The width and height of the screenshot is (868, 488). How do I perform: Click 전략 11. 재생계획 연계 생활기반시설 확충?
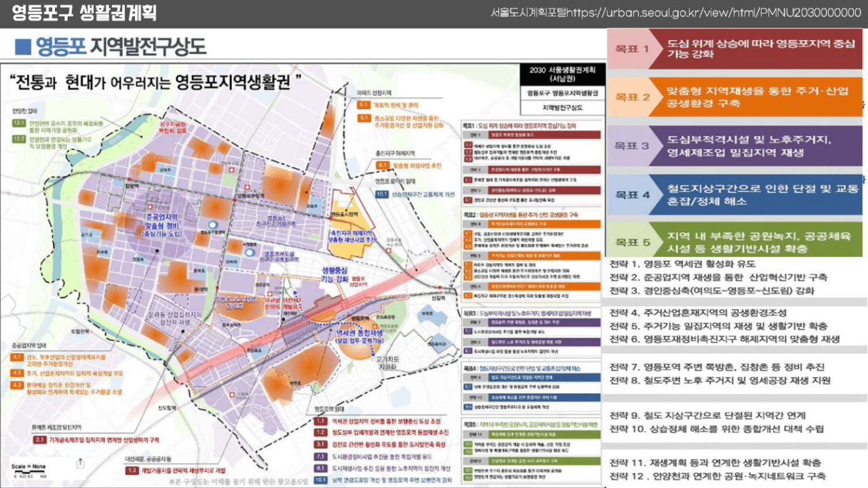[x=715, y=463]
